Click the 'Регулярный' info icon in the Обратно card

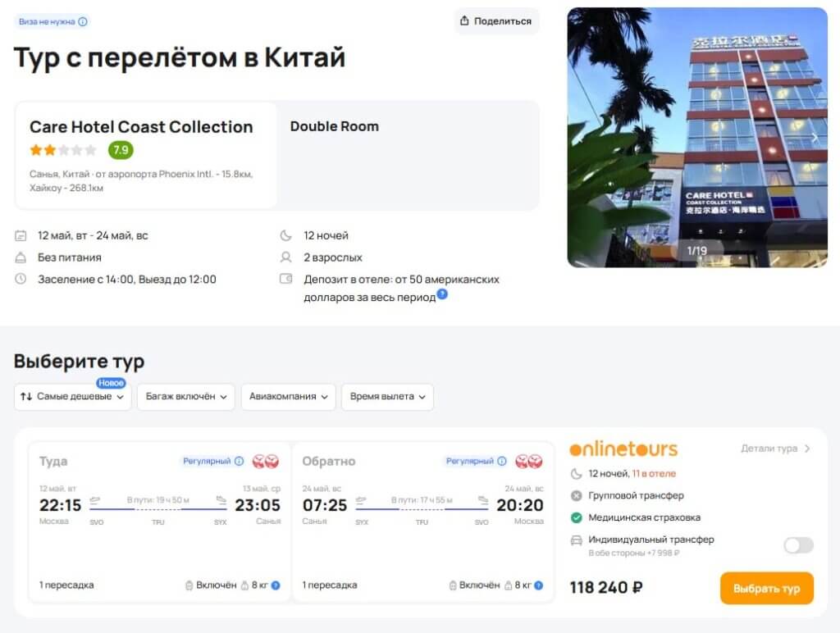click(502, 461)
